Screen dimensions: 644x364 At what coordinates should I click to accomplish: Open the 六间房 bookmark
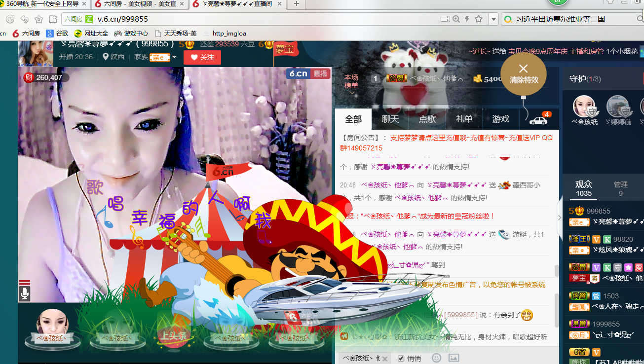pos(26,34)
